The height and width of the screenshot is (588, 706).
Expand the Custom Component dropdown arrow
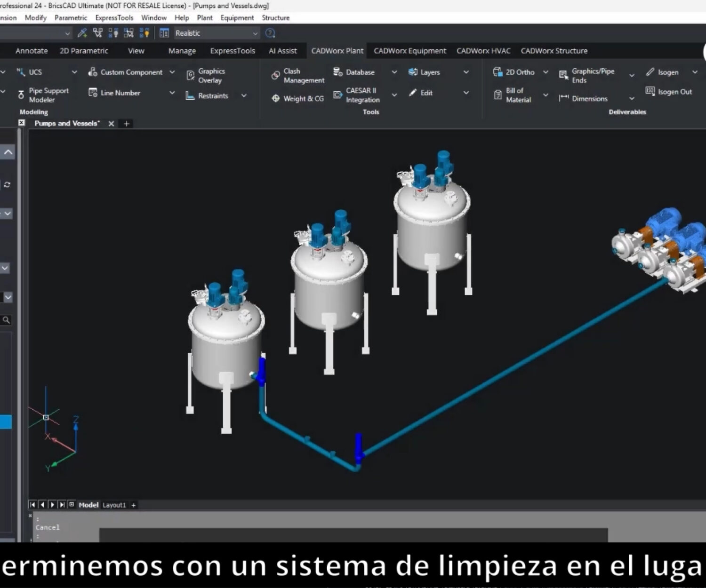coord(172,72)
